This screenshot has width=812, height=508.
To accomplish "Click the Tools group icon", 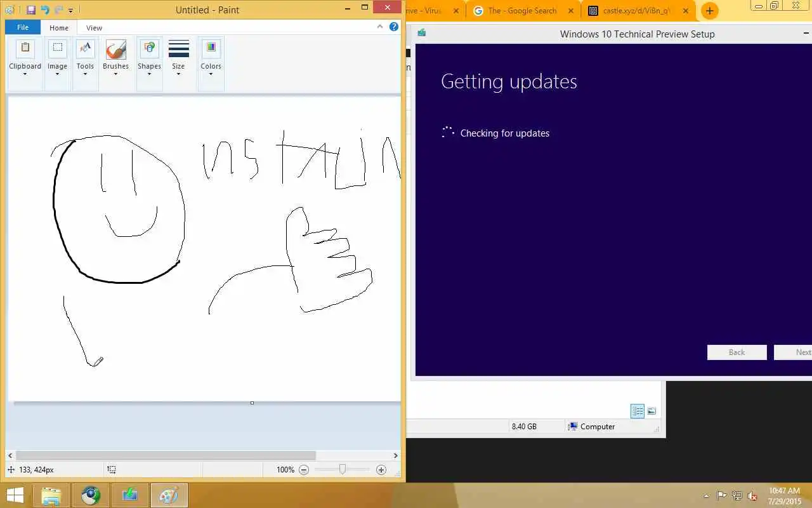I will point(85,49).
